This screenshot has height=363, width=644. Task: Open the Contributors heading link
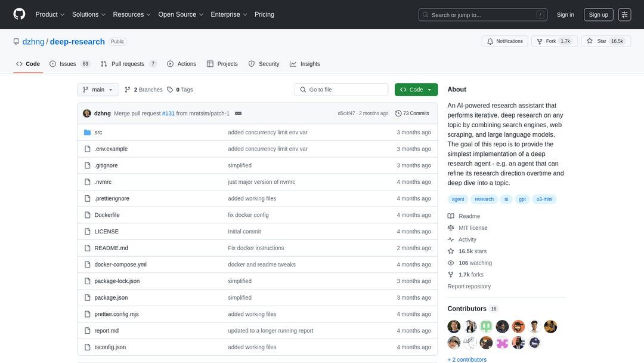pyautogui.click(x=472, y=309)
